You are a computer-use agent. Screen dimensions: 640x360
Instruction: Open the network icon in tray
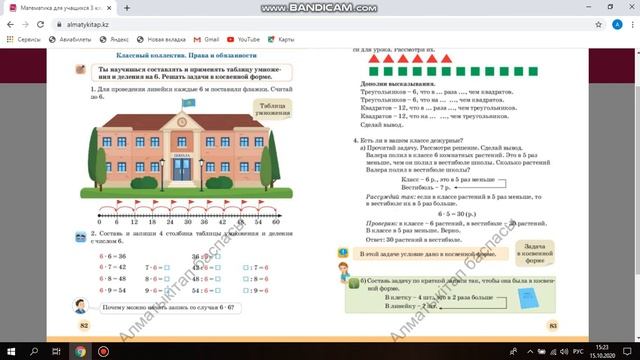pos(553,351)
